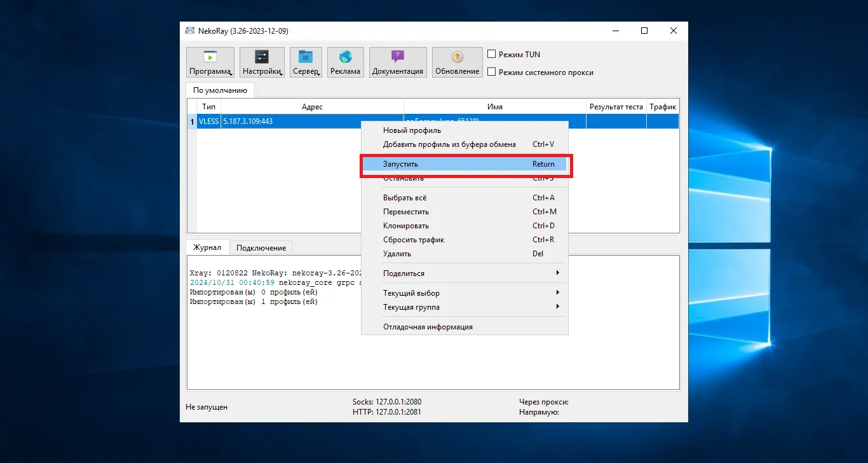
Task: Click the Socks: 127.0.0.1:2080 status text
Action: click(387, 402)
